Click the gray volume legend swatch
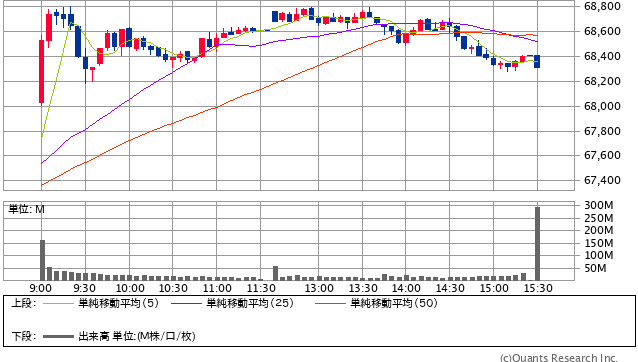The width and height of the screenshot is (638, 362). point(58,336)
